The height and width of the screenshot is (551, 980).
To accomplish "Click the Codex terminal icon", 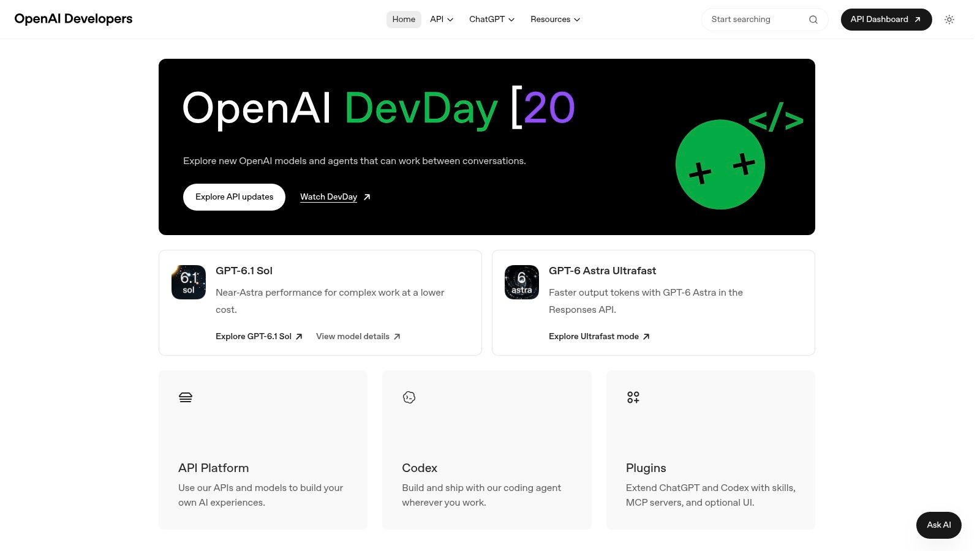I will coord(409,397).
